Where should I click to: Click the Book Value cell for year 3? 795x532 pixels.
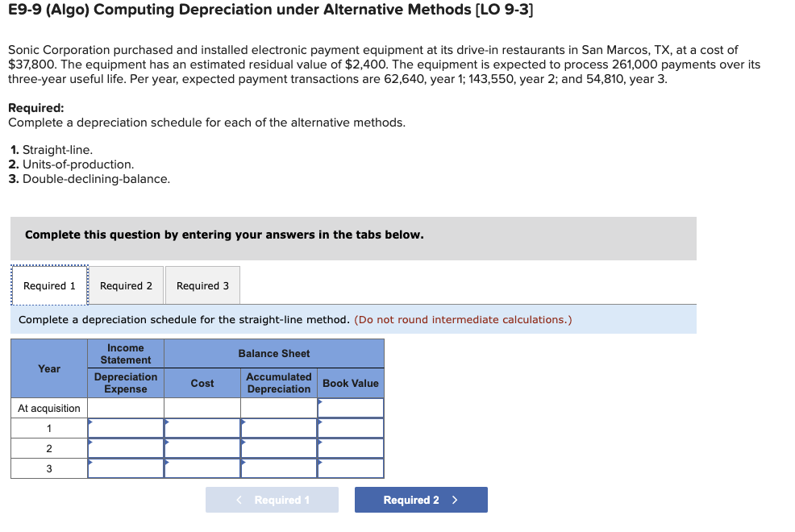(x=350, y=468)
